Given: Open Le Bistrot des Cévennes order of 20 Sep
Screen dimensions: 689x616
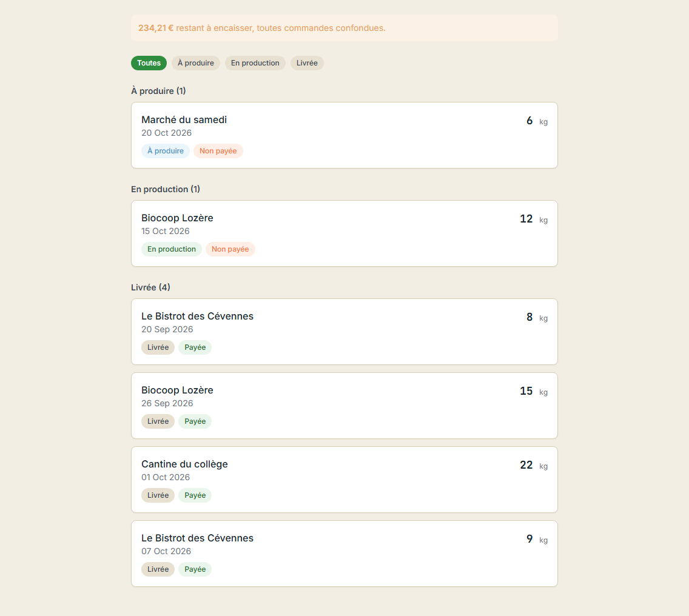Looking at the screenshot, I should pos(344,332).
